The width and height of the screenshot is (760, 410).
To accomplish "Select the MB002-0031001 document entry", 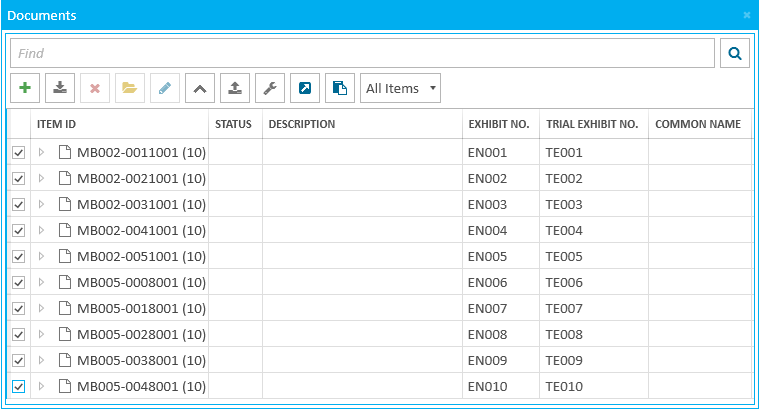I will (x=141, y=205).
